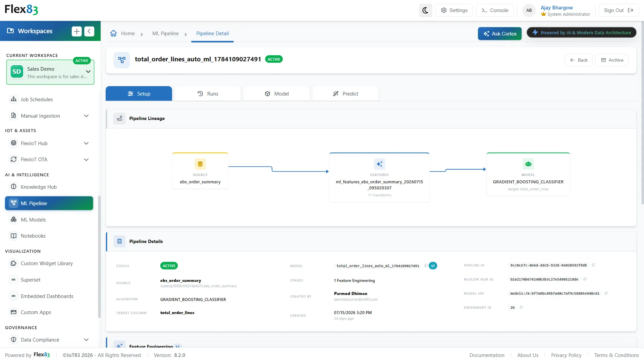Click add workspace plus icon

77,31
